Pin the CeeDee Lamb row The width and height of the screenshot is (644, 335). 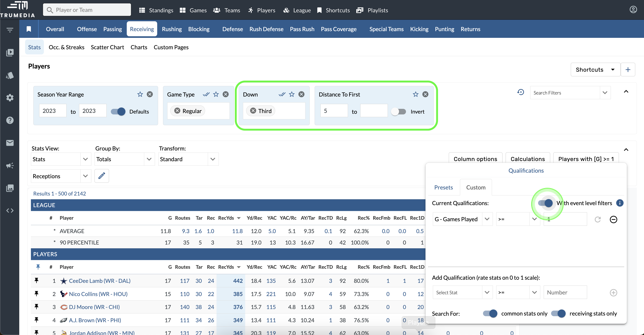tap(36, 281)
